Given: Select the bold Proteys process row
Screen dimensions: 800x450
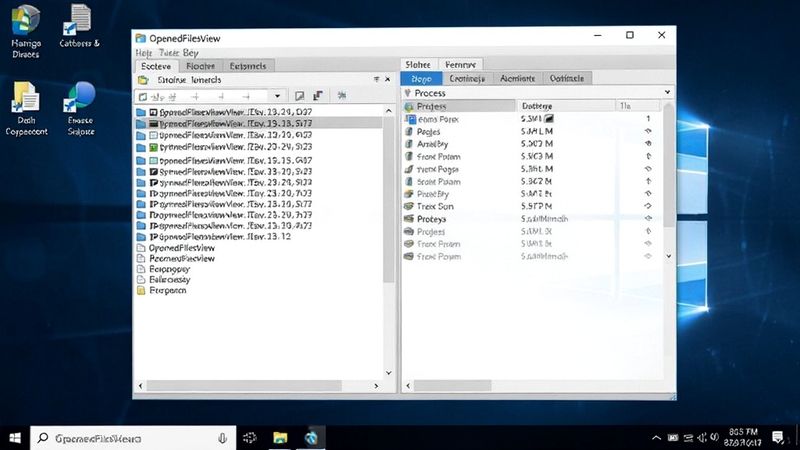Looking at the screenshot, I should point(532,219).
